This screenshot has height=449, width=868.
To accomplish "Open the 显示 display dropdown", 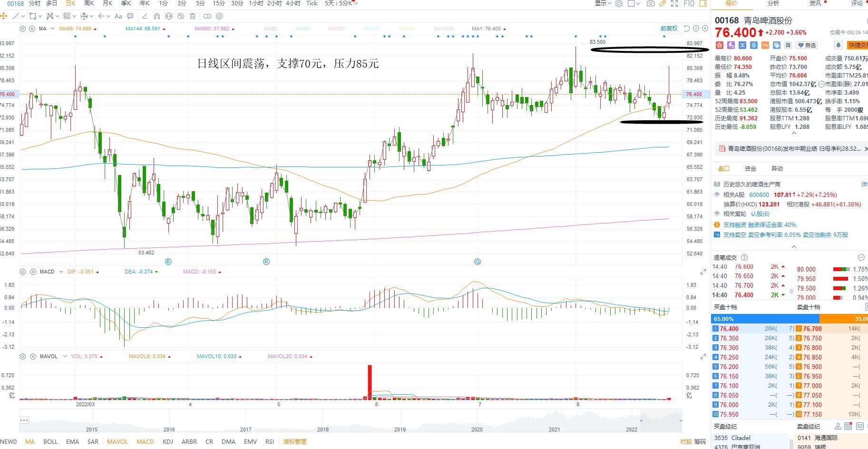I will click(x=603, y=3).
